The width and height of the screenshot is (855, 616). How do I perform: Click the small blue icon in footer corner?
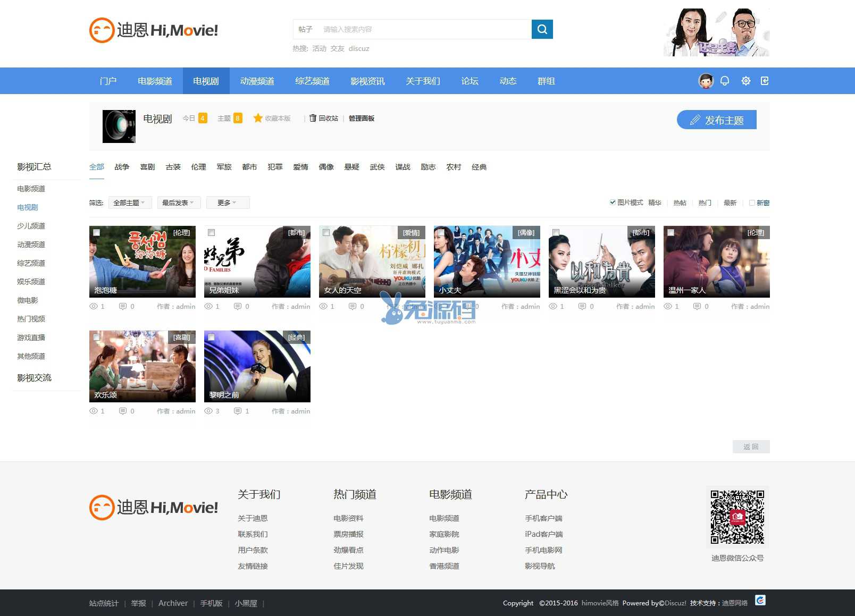pos(760,600)
